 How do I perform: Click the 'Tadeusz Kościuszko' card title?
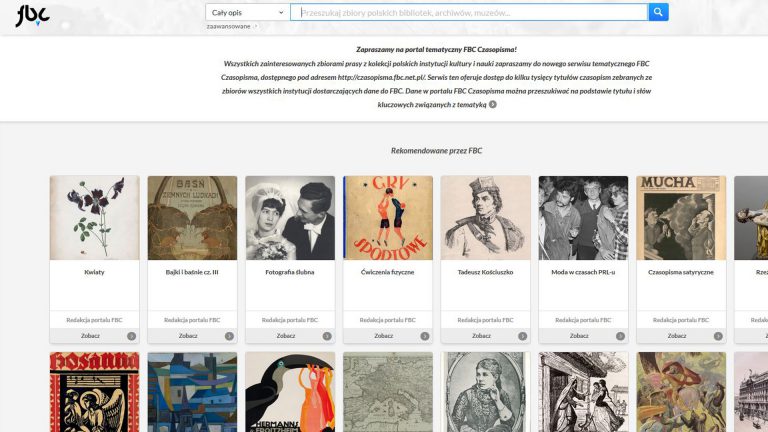485,272
